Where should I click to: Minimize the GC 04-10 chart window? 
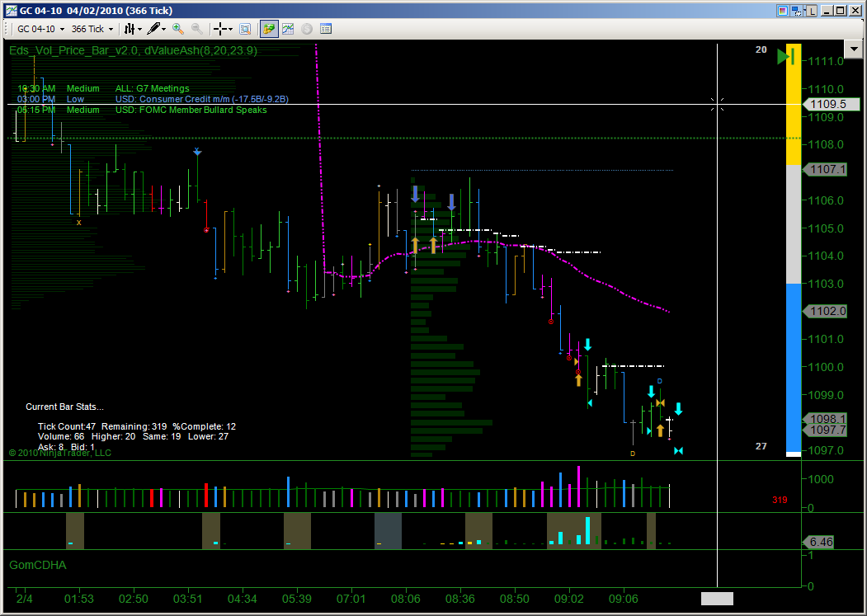(827, 11)
